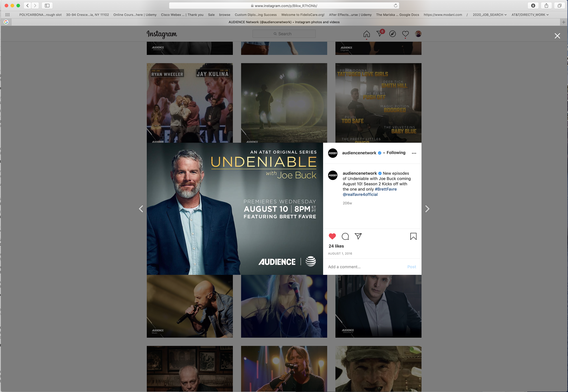Click Safari forward navigation arrow
The height and width of the screenshot is (392, 568).
35,5
